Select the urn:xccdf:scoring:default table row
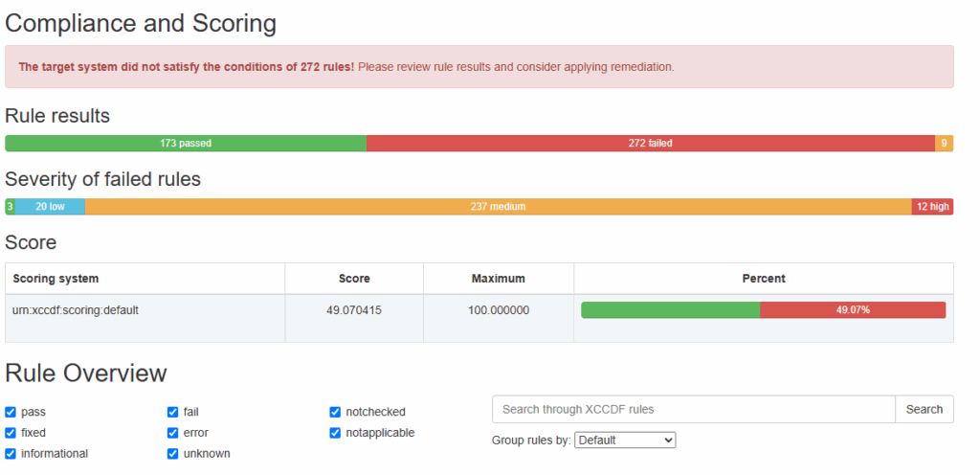 point(144,310)
